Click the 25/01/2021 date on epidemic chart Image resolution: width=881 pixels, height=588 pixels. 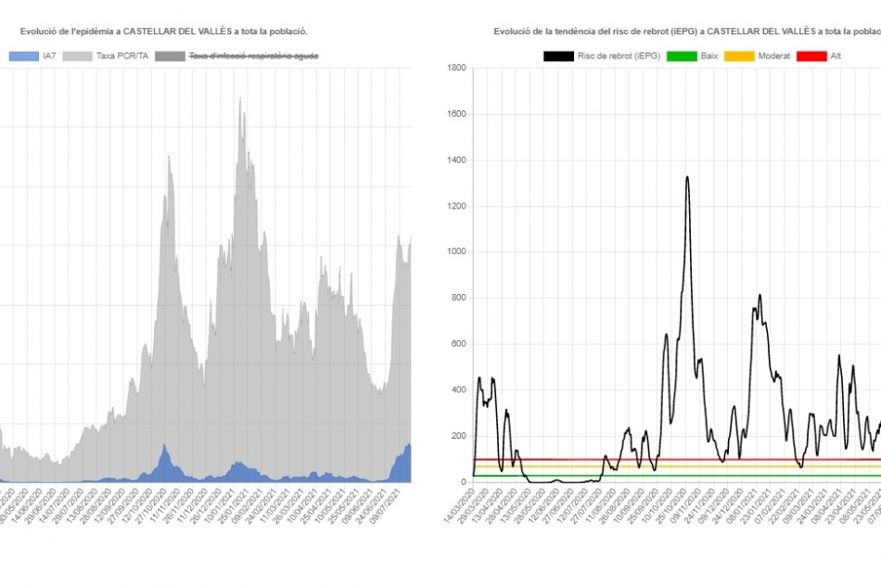click(x=235, y=506)
